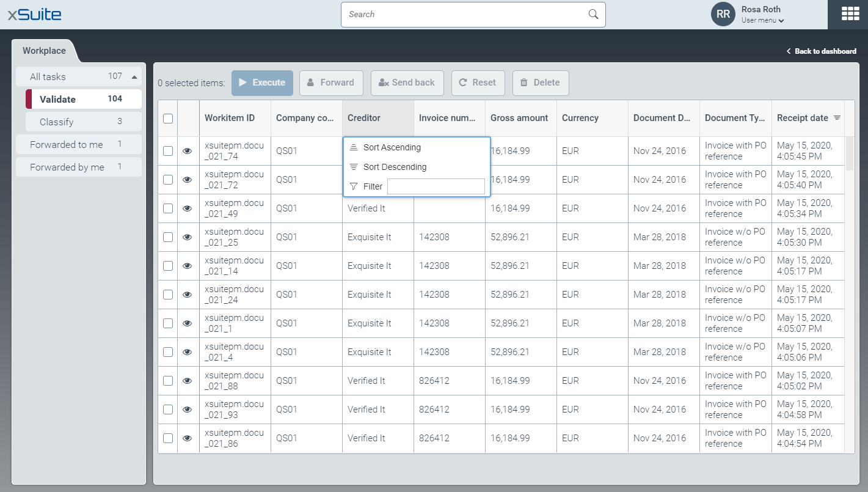The height and width of the screenshot is (492, 868).
Task: Toggle the select-all checkbox in header
Action: point(168,119)
